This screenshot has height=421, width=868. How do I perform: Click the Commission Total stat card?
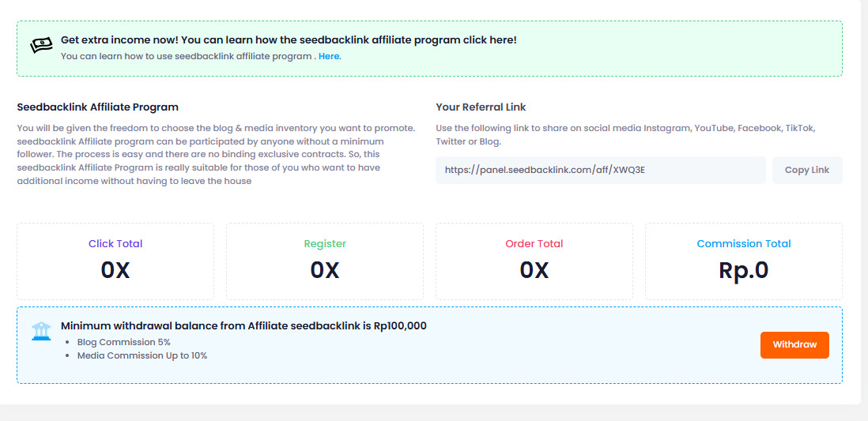point(744,261)
